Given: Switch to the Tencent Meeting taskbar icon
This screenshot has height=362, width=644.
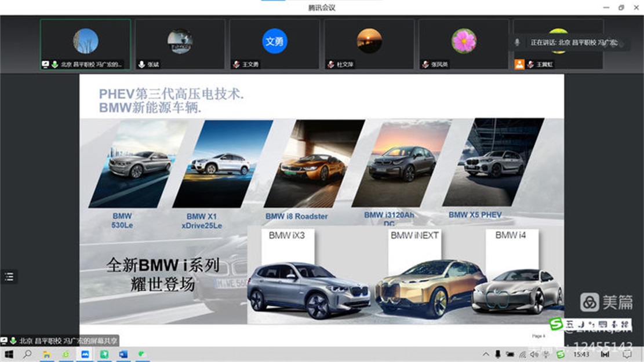Looking at the screenshot, I should pos(85,354).
